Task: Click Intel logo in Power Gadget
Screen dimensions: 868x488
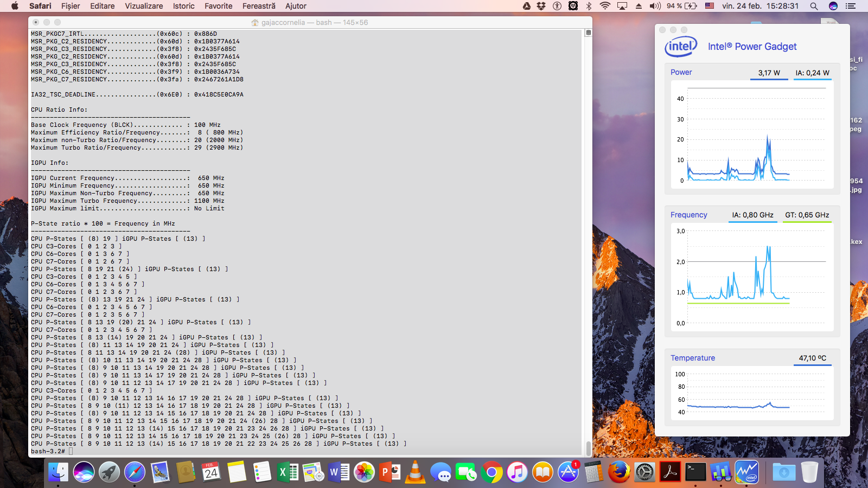Action: coord(681,47)
